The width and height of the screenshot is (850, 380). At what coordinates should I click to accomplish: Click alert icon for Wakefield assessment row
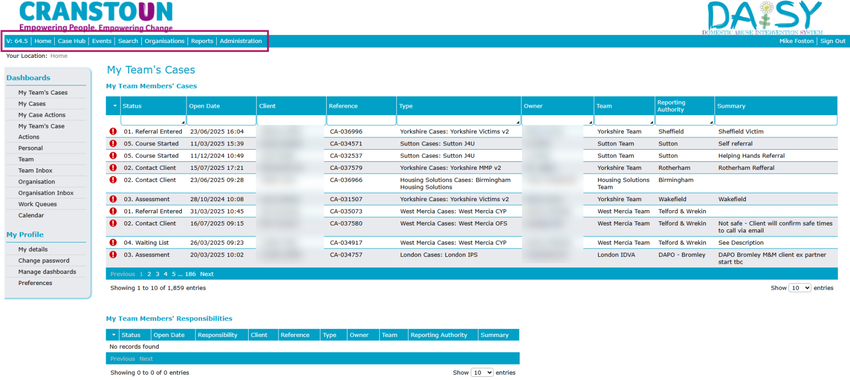tap(113, 199)
